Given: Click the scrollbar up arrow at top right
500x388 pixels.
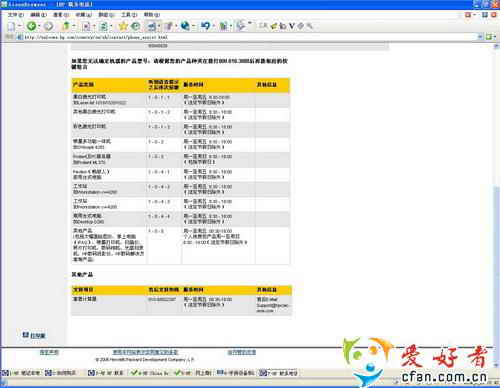Looking at the screenshot, I should click(x=497, y=47).
